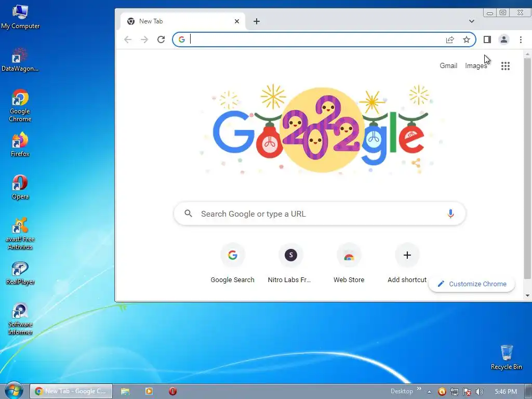Viewport: 532px width, 399px height.
Task: Click the orange avast tray icon
Action: (x=442, y=392)
